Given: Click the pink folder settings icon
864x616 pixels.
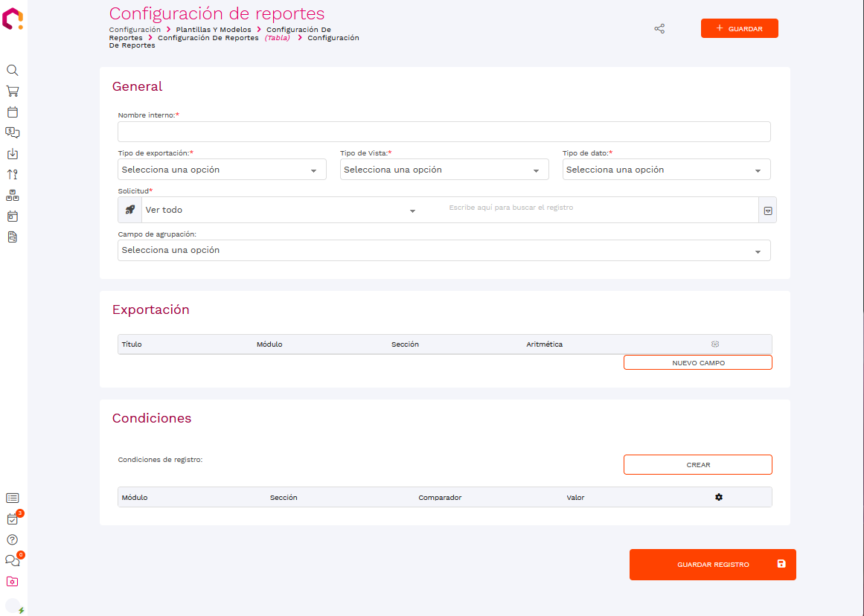Looking at the screenshot, I should point(12,582).
